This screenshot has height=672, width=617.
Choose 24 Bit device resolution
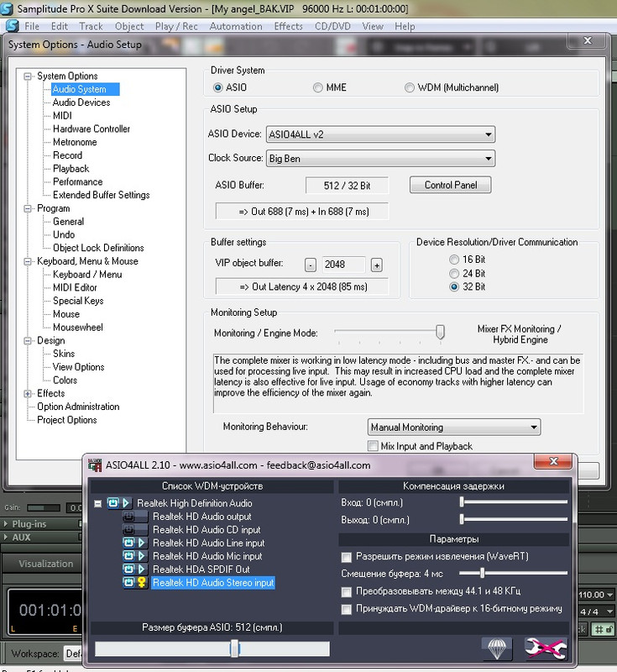tap(454, 274)
